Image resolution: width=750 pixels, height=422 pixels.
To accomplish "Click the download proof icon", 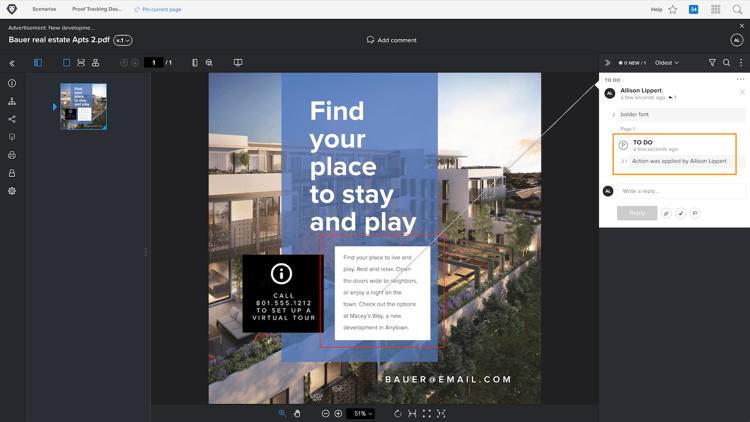I will (x=12, y=137).
